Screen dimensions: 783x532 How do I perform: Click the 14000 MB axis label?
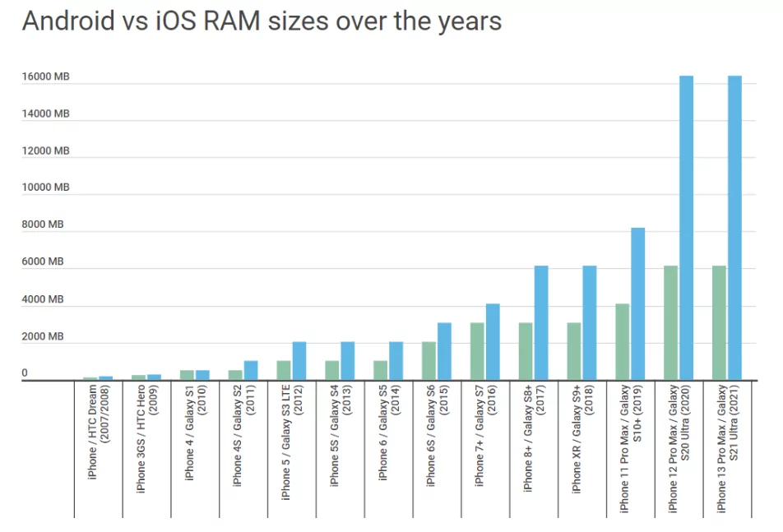coord(45,113)
